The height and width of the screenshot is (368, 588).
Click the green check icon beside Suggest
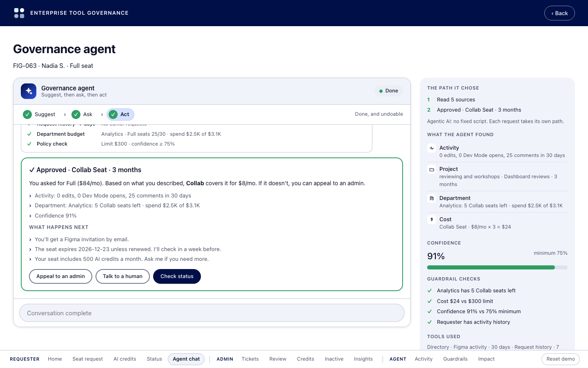pos(27,114)
